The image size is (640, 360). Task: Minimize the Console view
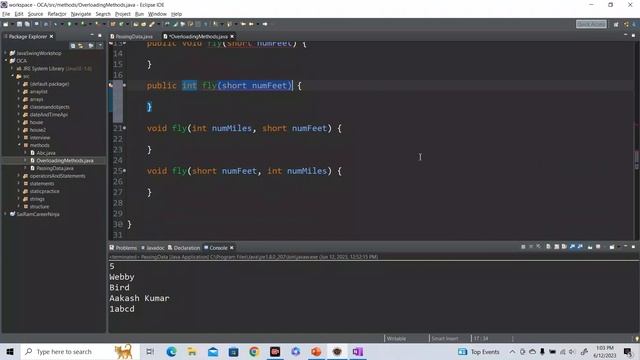tap(626, 247)
